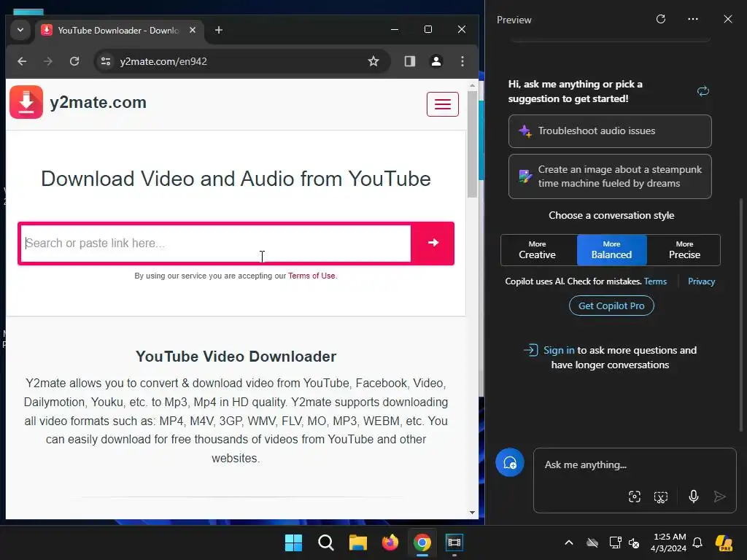Open the filmstrip taskbar app
Image resolution: width=747 pixels, height=560 pixels.
[454, 542]
